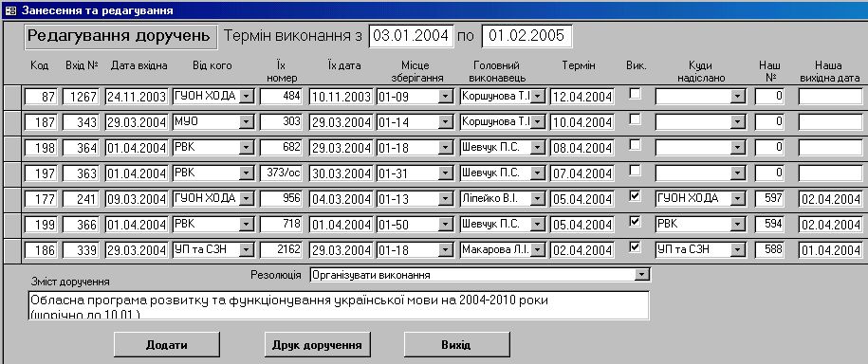The height and width of the screenshot is (364, 868).
Task: Click the empty outgoing date field of row 1267
Action: click(x=830, y=97)
